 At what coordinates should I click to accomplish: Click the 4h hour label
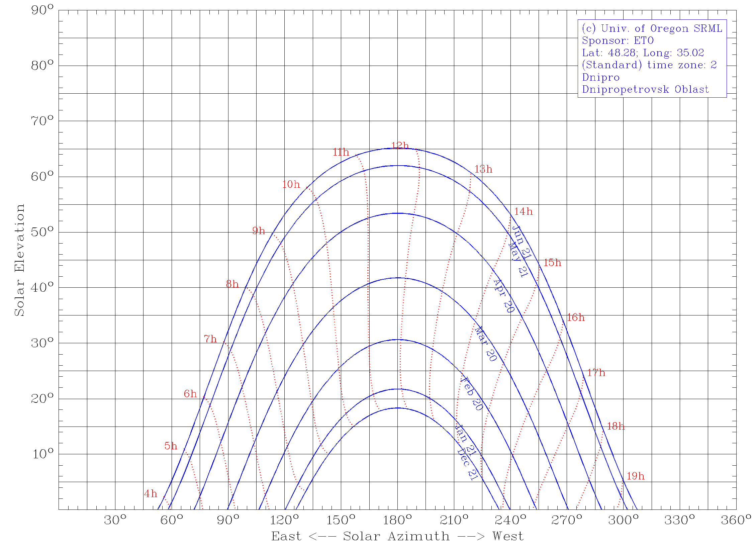point(151,494)
